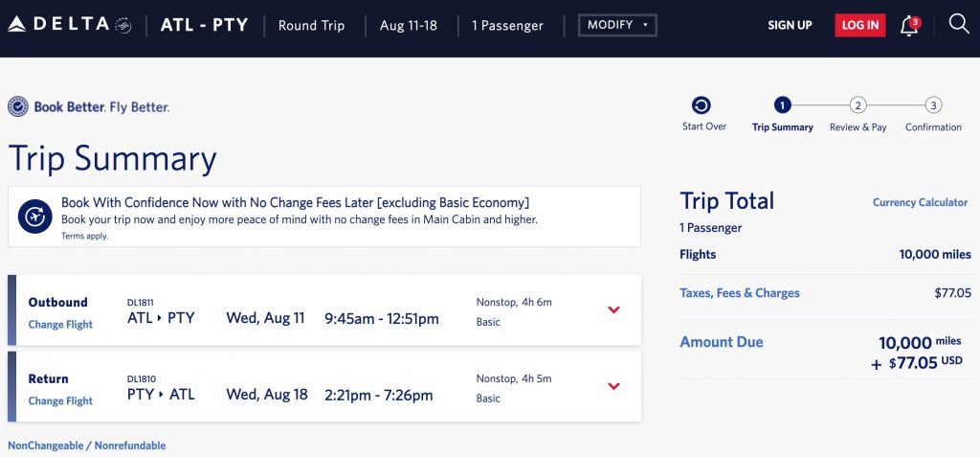The width and height of the screenshot is (980, 457).
Task: Open the Terms apply link
Action: coord(84,236)
